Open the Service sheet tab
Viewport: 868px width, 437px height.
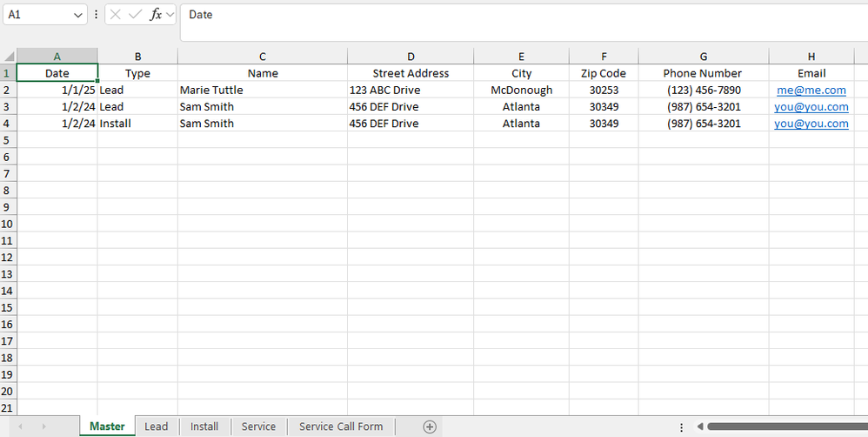(258, 427)
